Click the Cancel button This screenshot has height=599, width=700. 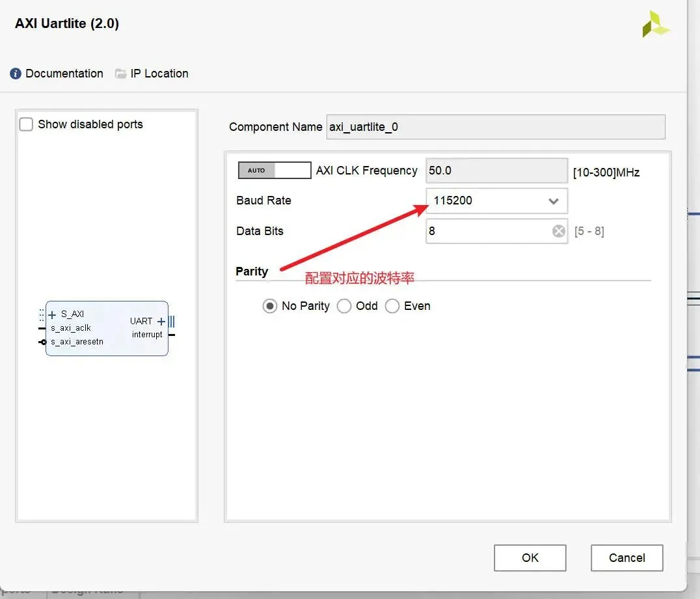point(626,558)
